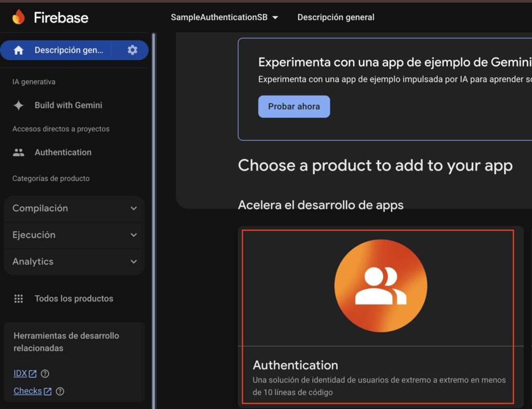The width and height of the screenshot is (532, 409).
Task: Click Descripción general in top bar
Action: 336,17
